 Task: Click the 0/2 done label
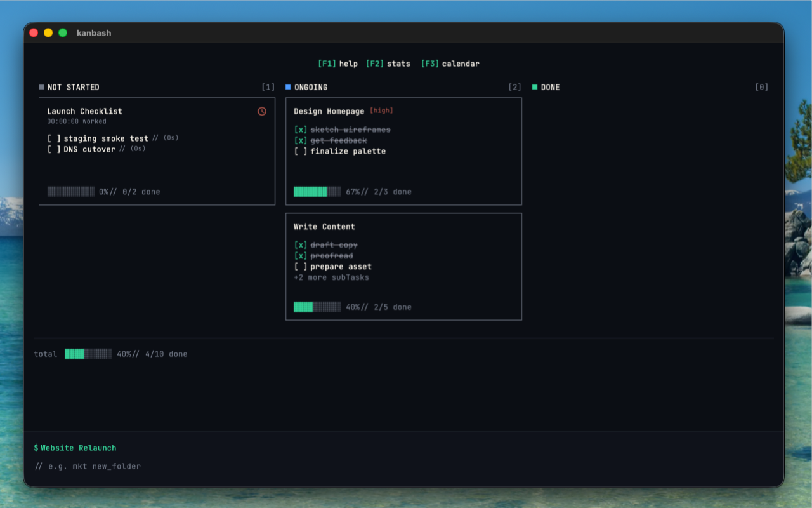point(141,192)
